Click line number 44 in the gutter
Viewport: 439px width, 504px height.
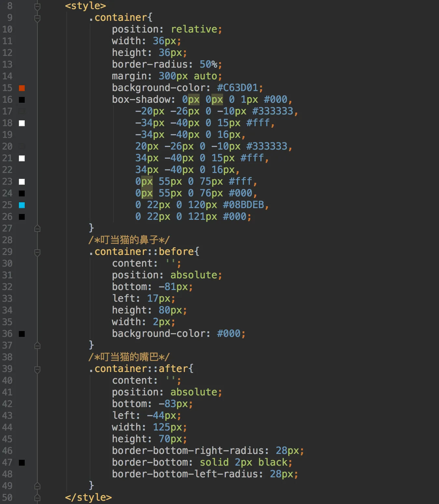pos(7,427)
